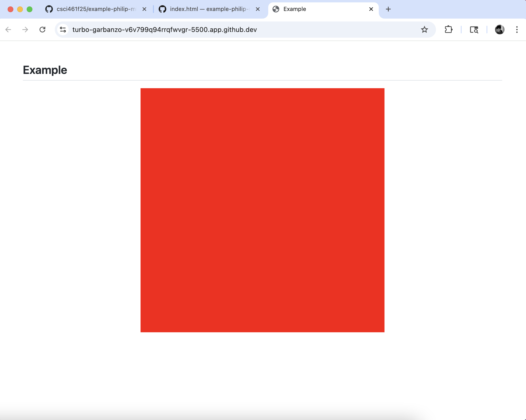This screenshot has height=420, width=526.
Task: Close the index.html tab
Action: (258, 9)
